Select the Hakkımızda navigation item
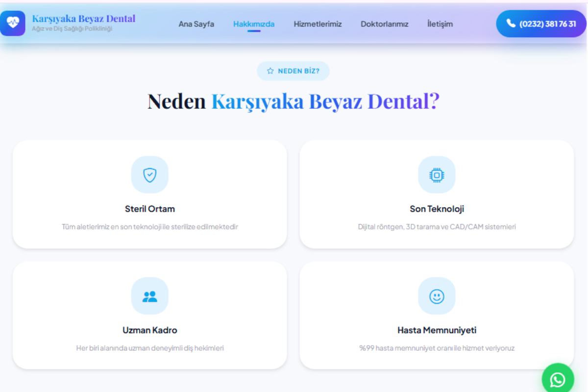Screen dimensions: 588x392 pos(254,24)
